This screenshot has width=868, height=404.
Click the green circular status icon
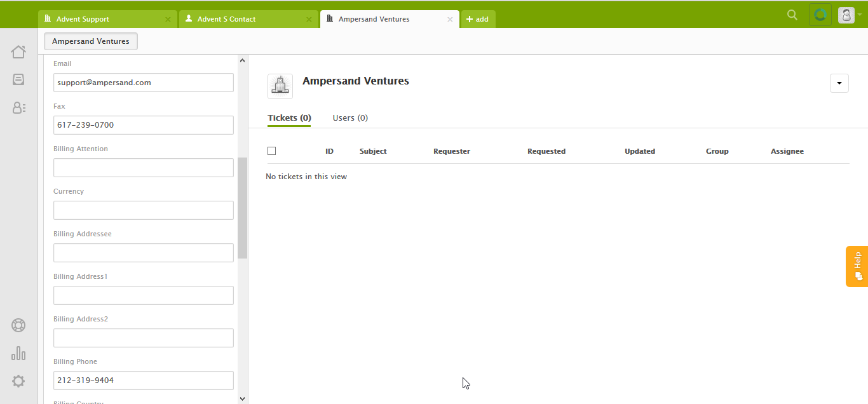[820, 15]
